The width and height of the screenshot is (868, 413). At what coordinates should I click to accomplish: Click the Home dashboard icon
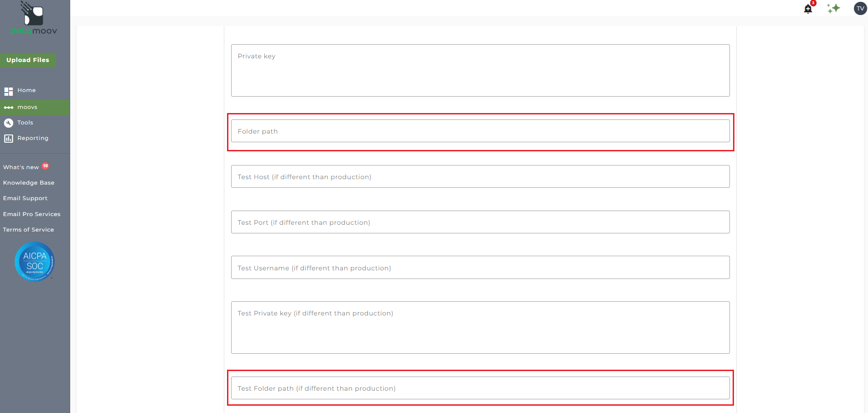click(9, 91)
